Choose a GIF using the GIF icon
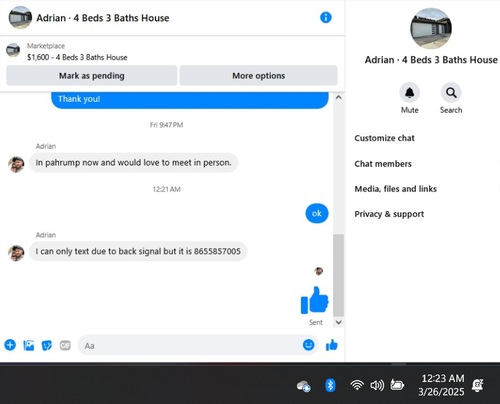The image size is (500, 404). (x=65, y=345)
